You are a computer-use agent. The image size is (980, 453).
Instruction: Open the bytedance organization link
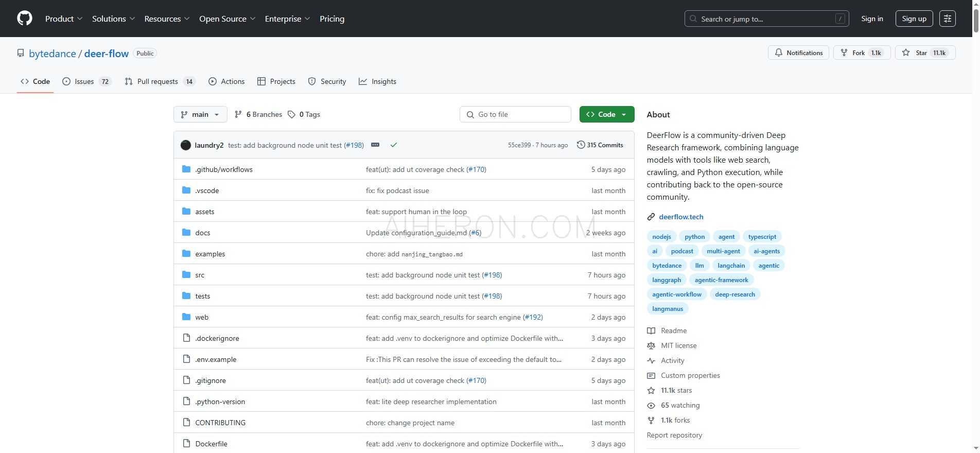[52, 54]
